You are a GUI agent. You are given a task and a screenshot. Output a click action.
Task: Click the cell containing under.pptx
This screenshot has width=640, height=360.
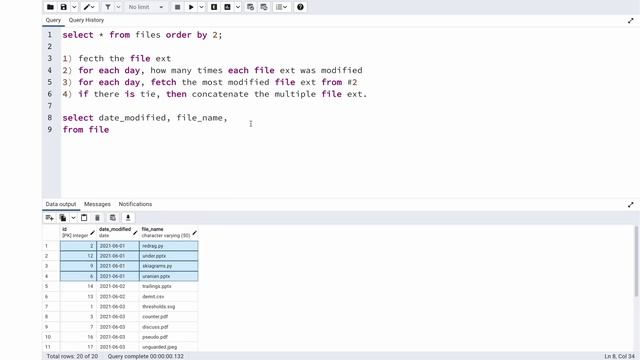(169, 256)
